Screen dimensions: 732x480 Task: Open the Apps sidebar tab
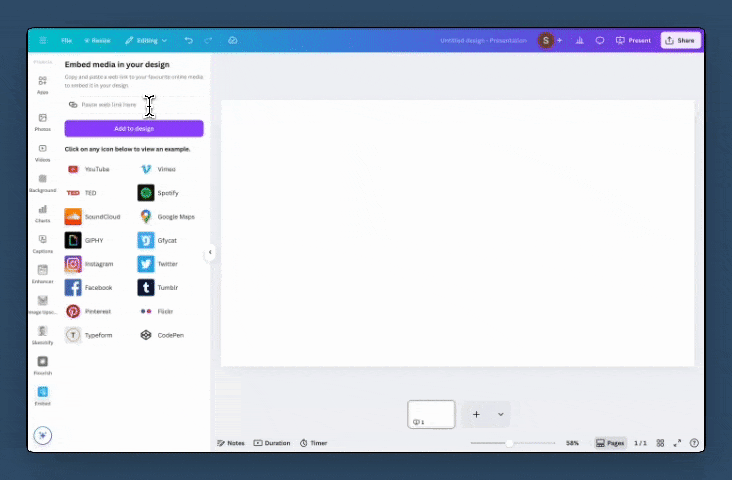42,85
